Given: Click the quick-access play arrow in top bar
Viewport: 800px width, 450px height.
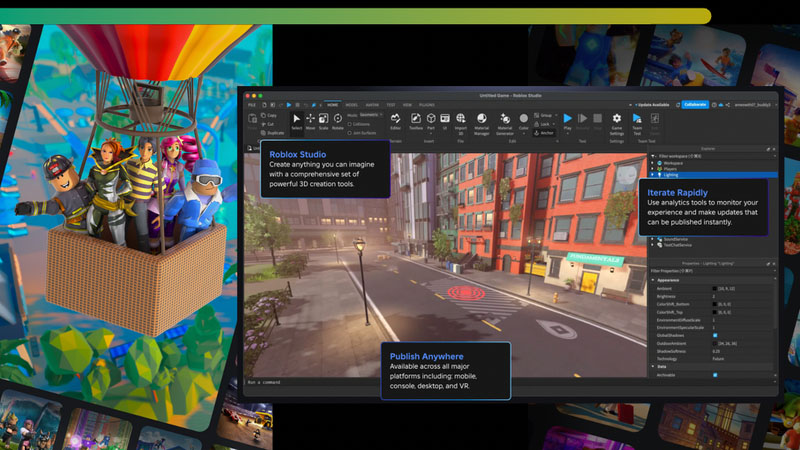Looking at the screenshot, I should pyautogui.click(x=289, y=105).
